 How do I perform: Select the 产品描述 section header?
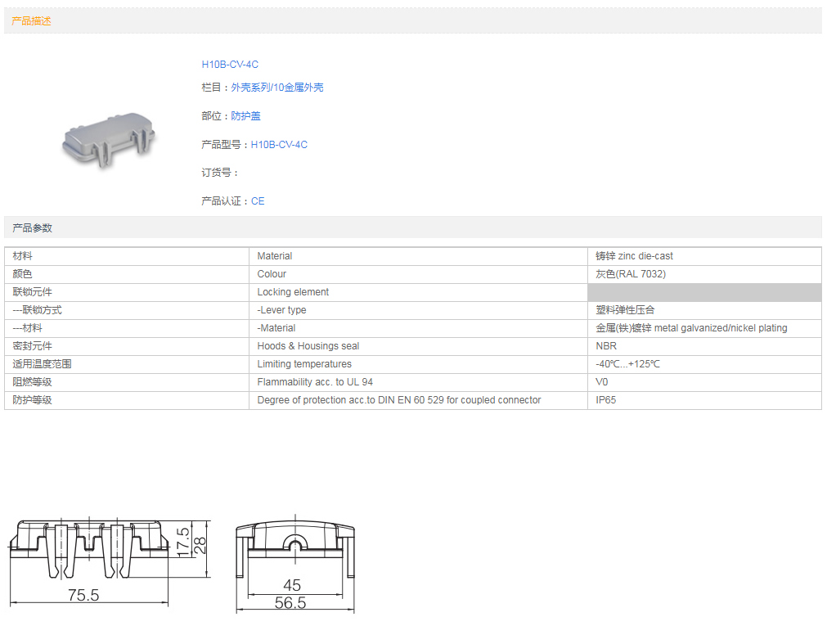point(32,21)
